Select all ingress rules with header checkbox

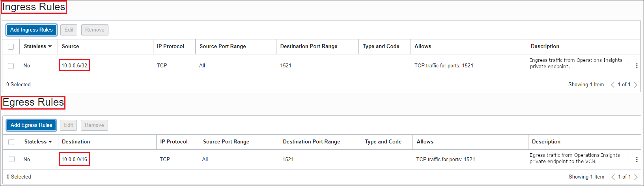[11, 46]
